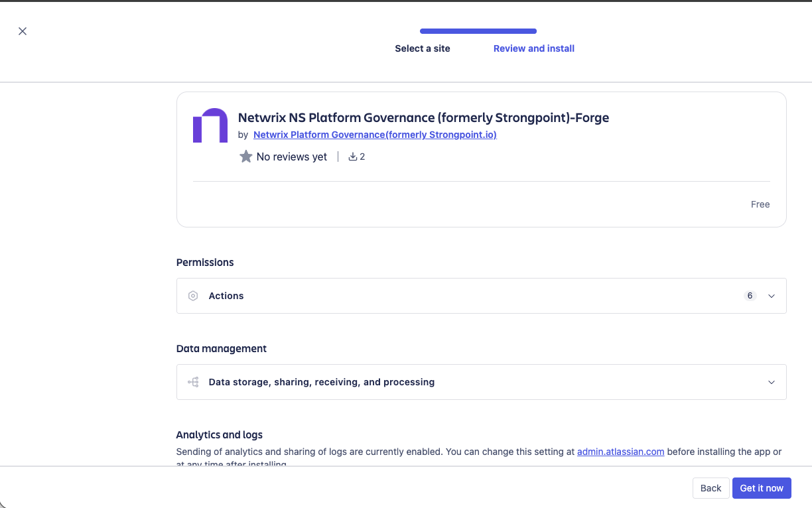The width and height of the screenshot is (812, 508).
Task: Click the data storage sharing icon
Action: point(192,382)
